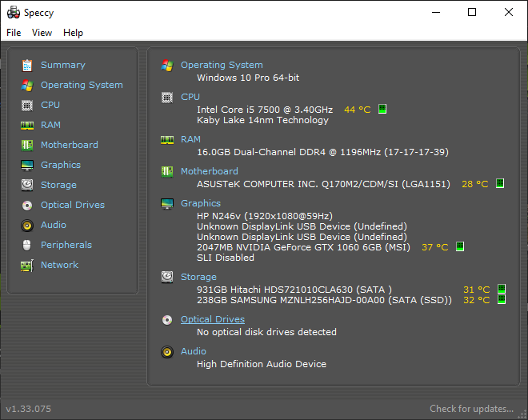Select Peripherals in the sidebar
This screenshot has height=420, width=528.
(66, 245)
